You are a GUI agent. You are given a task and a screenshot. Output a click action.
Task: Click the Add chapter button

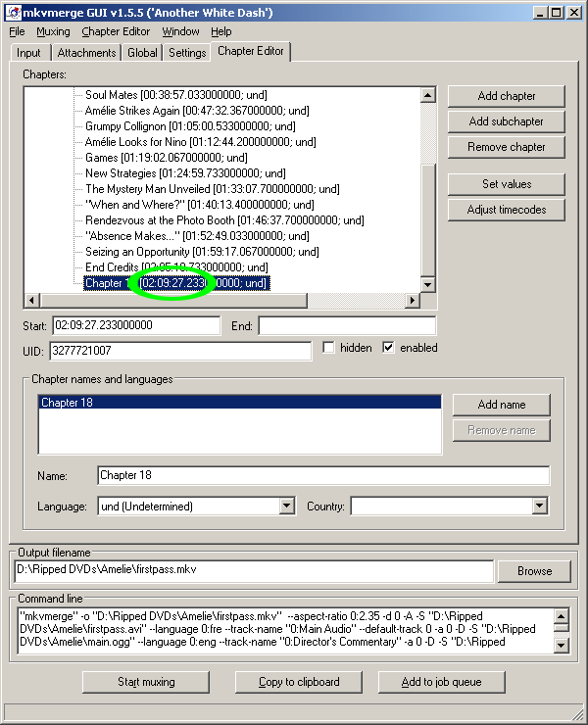tap(506, 96)
